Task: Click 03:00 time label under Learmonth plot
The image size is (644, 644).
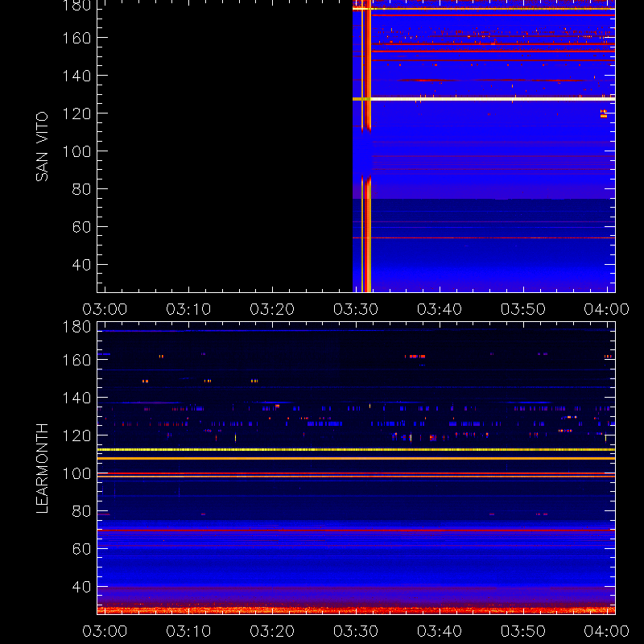Action: (105, 631)
